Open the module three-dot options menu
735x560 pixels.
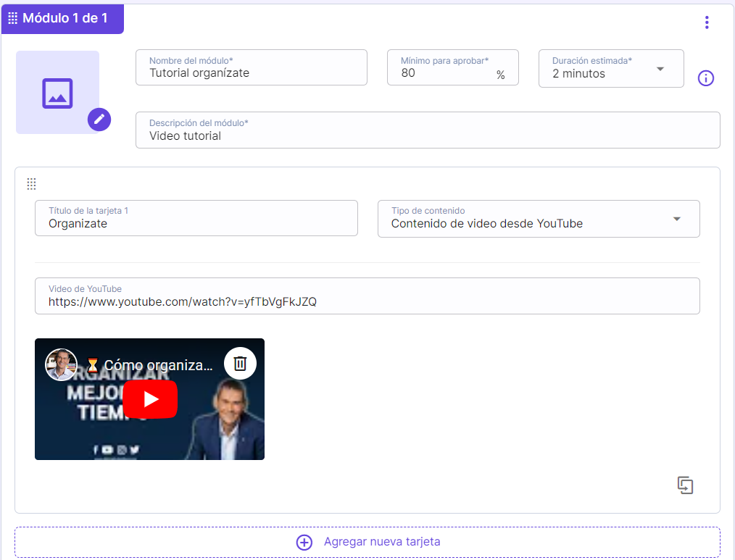[x=707, y=22]
